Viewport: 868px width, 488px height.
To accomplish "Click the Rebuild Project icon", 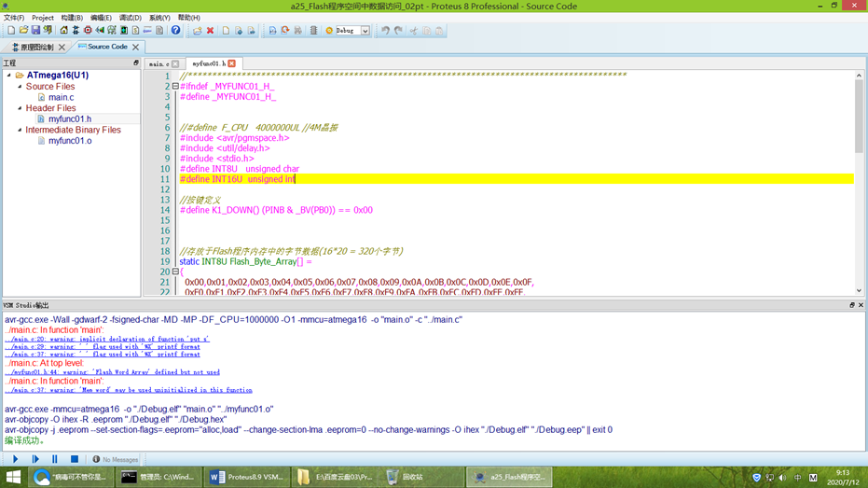I will point(285,31).
